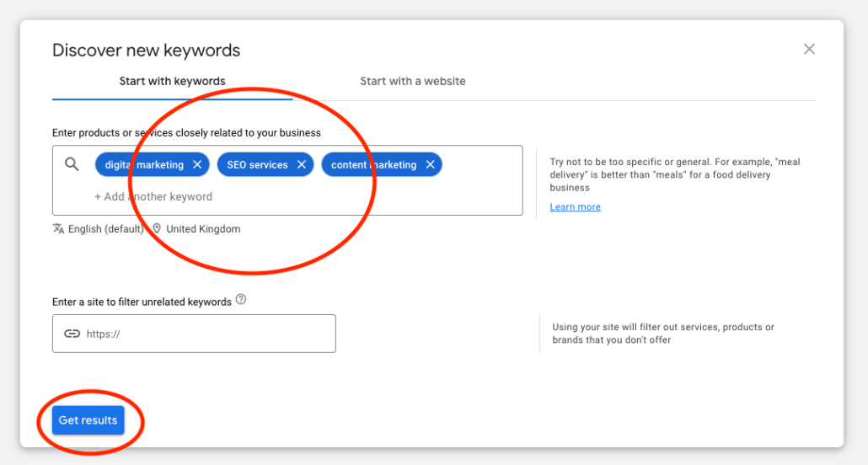Change language from English (default)

point(105,229)
